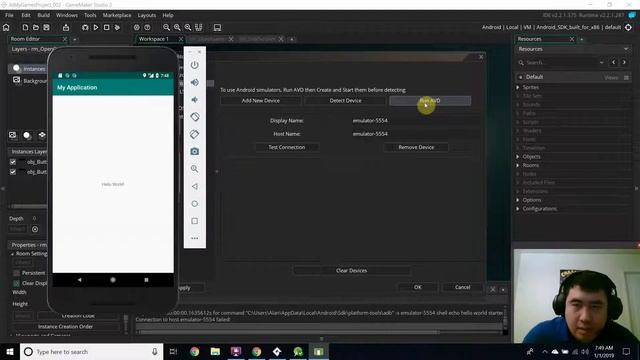
Task: Open the Resources panel dropdown arrow
Action: (626, 49)
